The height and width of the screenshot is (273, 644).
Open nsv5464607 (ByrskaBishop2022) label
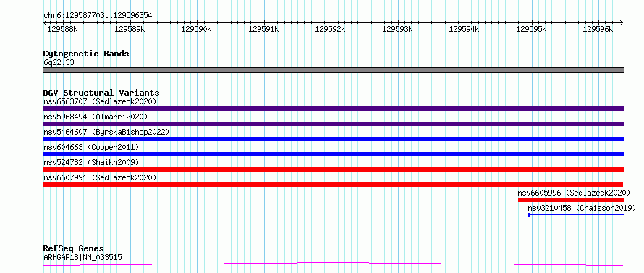[106, 132]
